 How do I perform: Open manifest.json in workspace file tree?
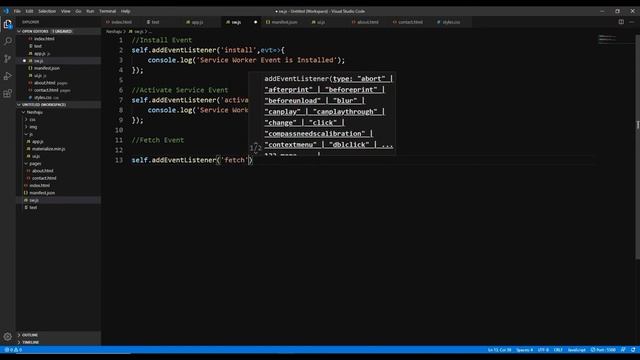pyautogui.click(x=42, y=193)
